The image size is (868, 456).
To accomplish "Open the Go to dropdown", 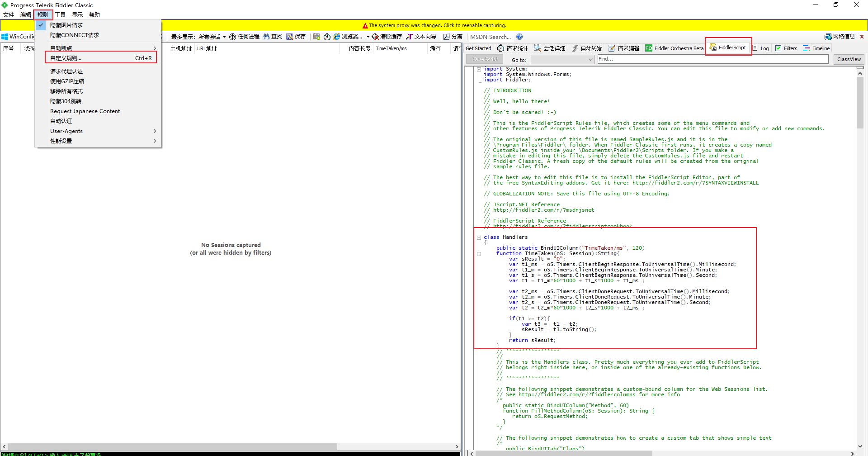I will click(x=562, y=59).
